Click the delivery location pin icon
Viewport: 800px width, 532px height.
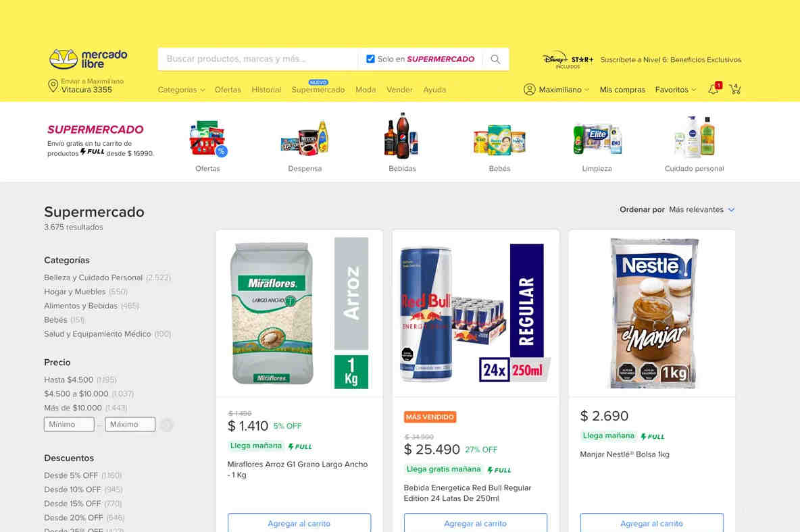coord(53,86)
